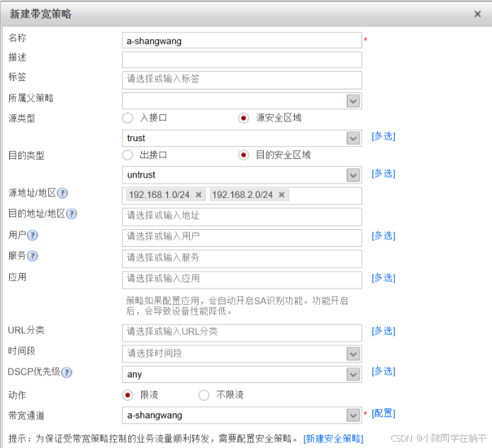The width and height of the screenshot is (492, 448).
Task: Remove the 192.168.1.0/24 address tag
Action: pos(199,195)
